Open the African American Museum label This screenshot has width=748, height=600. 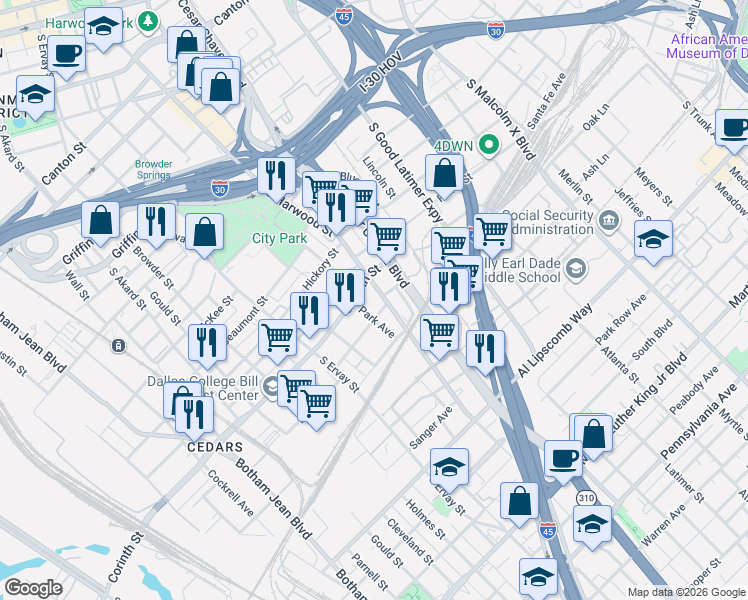pyautogui.click(x=707, y=46)
